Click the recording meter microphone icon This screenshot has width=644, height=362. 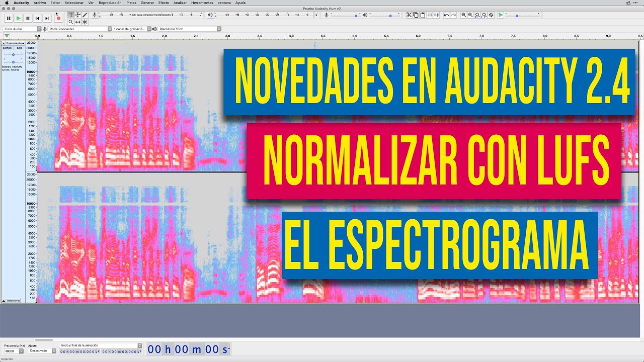(x=95, y=15)
